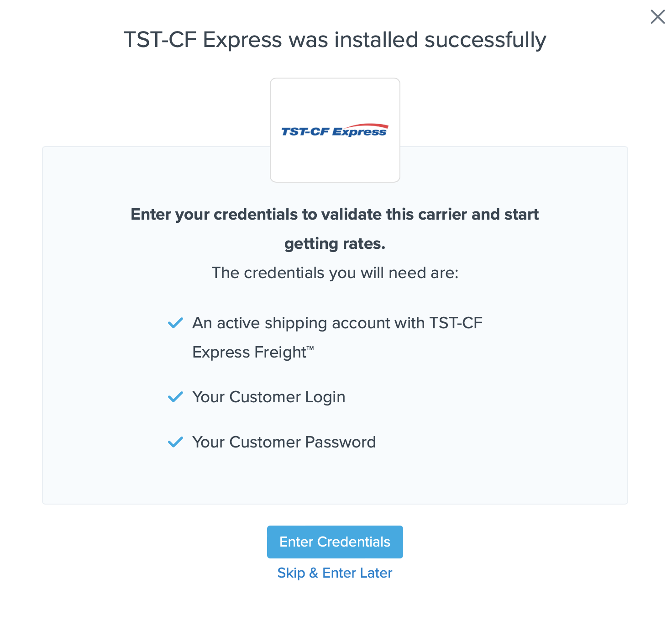Click the credentials instruction heading
This screenshot has width=672, height=621.
(335, 228)
